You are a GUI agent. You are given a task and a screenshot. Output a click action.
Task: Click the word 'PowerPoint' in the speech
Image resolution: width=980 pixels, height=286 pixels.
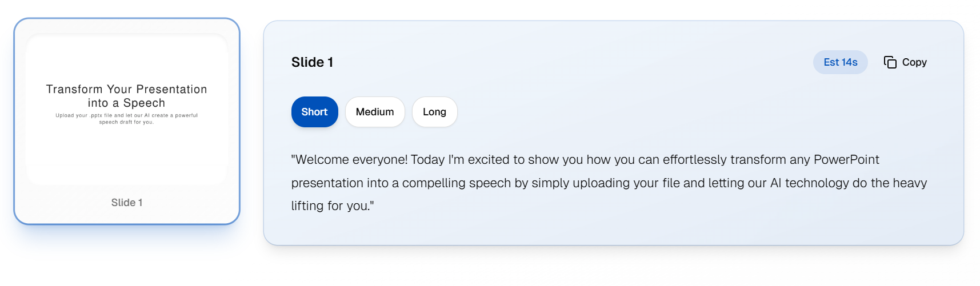coord(846,160)
